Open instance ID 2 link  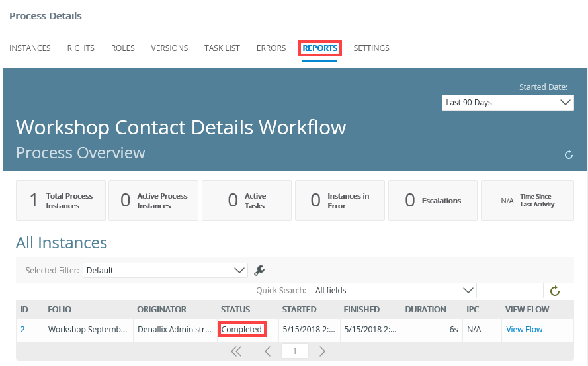coord(22,330)
